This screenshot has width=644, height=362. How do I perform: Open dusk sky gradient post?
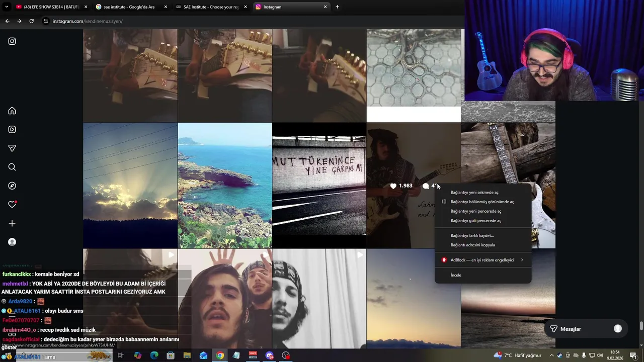414,299
